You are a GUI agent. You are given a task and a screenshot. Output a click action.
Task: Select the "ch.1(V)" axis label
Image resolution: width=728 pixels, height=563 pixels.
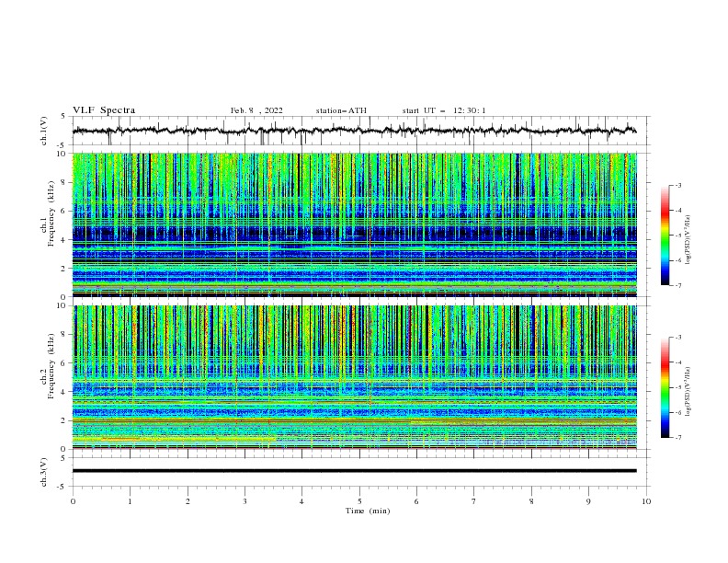pyautogui.click(x=44, y=131)
